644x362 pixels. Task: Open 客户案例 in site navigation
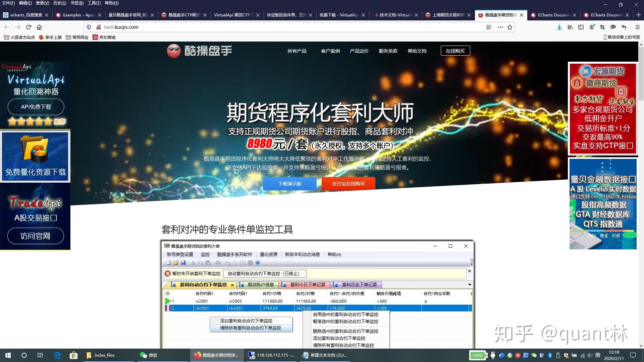(x=330, y=51)
